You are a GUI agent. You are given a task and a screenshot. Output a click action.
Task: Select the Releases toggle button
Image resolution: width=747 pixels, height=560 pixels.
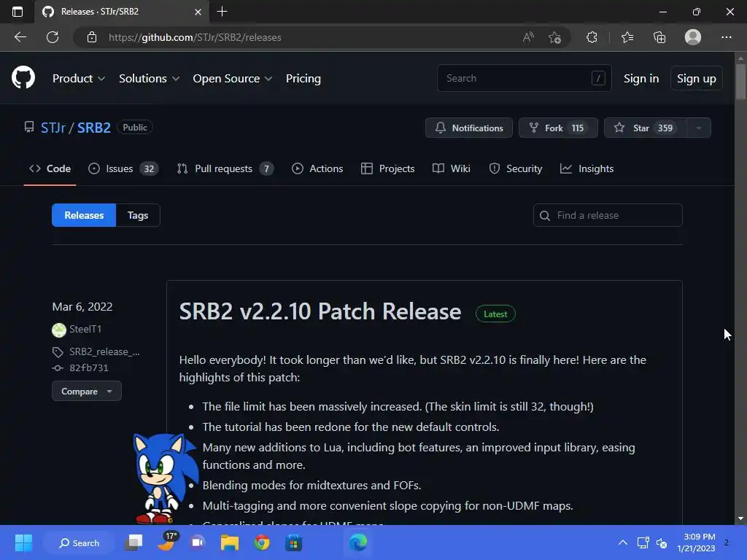84,215
